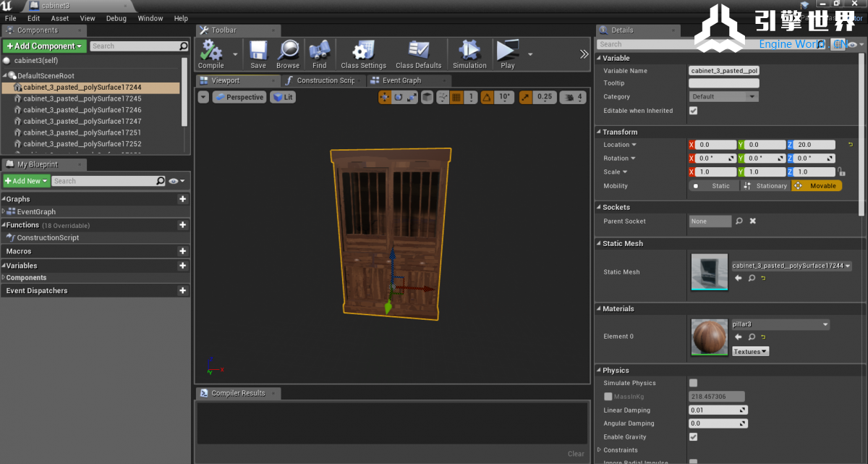The image size is (868, 464).
Task: Open the viewport options dropdown arrow
Action: (x=203, y=97)
